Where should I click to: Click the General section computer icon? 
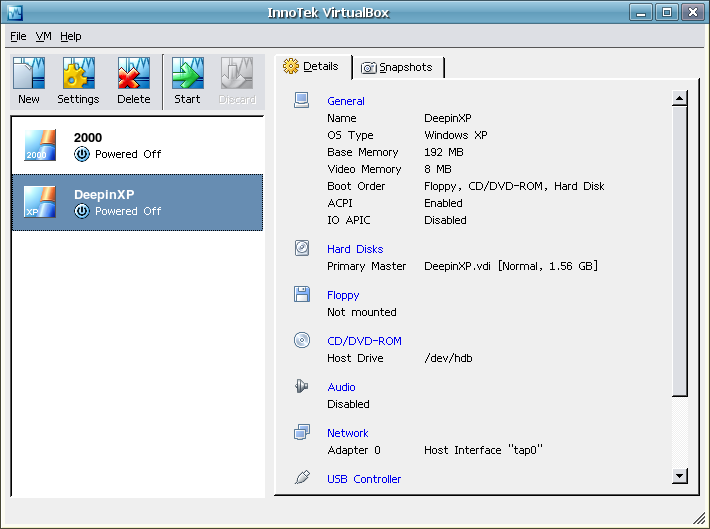click(302, 100)
